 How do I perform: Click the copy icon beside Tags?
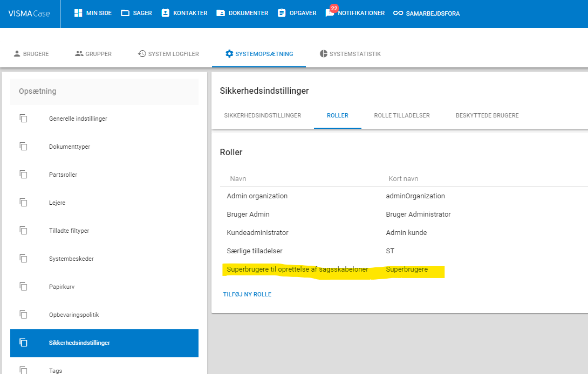23,370
